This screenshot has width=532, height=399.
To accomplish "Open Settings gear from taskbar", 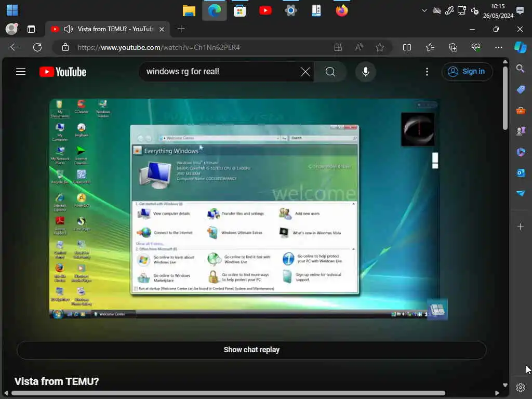I will pos(291,10).
